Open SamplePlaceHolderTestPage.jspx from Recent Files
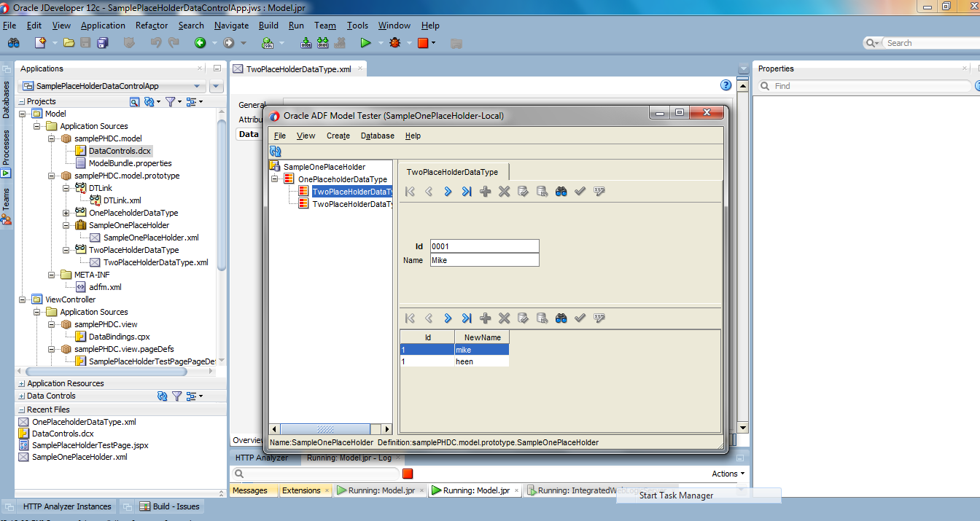 [x=90, y=445]
